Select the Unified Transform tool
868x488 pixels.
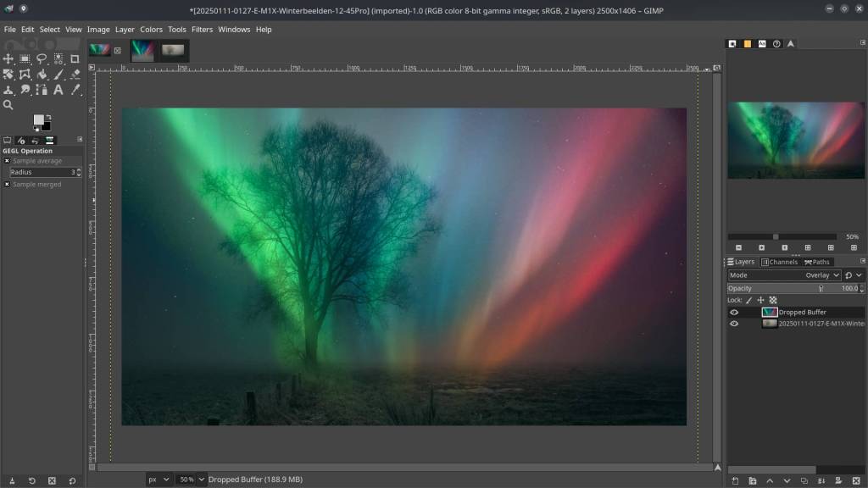[x=8, y=75]
